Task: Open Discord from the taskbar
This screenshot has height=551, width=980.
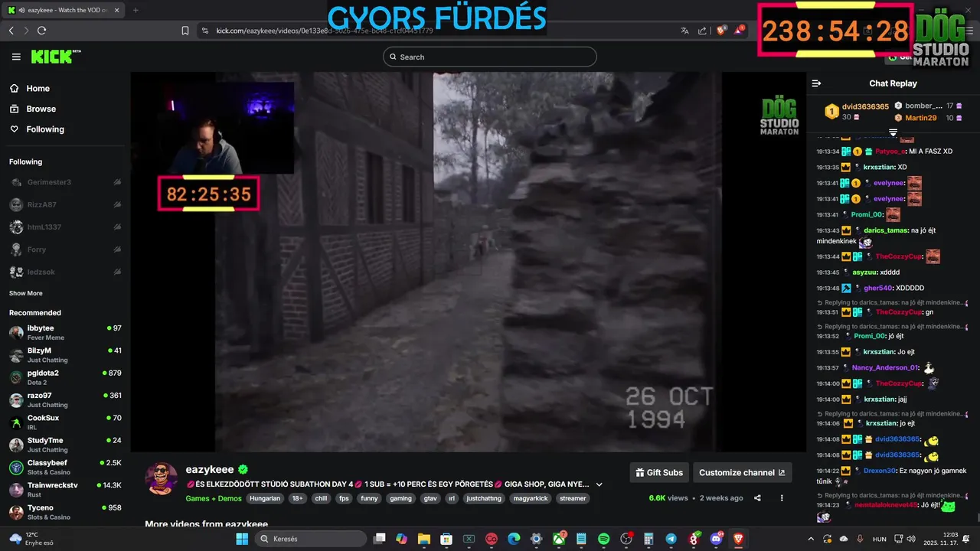Action: (x=717, y=539)
